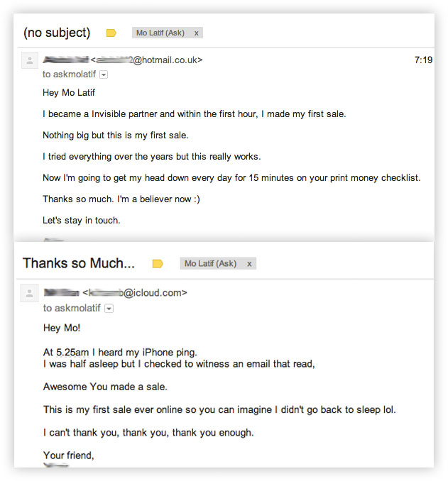Click the 7:19 timestamp

[423, 60]
